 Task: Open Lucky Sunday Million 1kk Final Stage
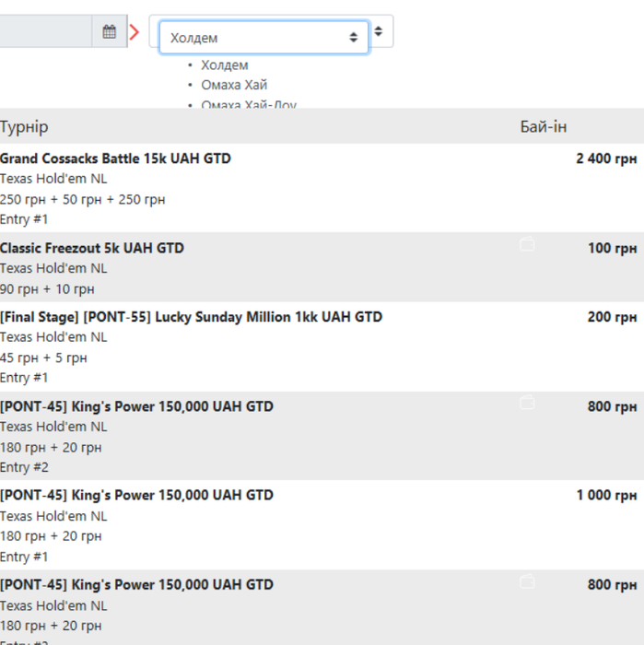(x=191, y=317)
